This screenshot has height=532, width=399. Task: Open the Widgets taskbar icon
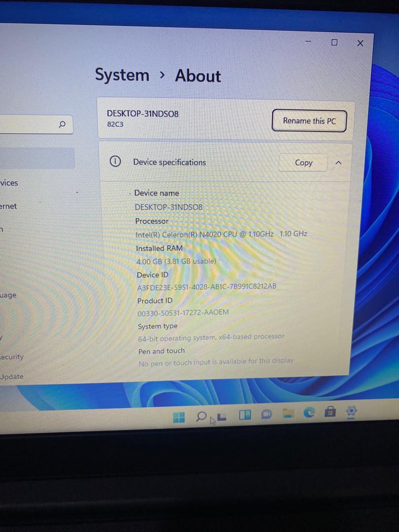pyautogui.click(x=245, y=415)
